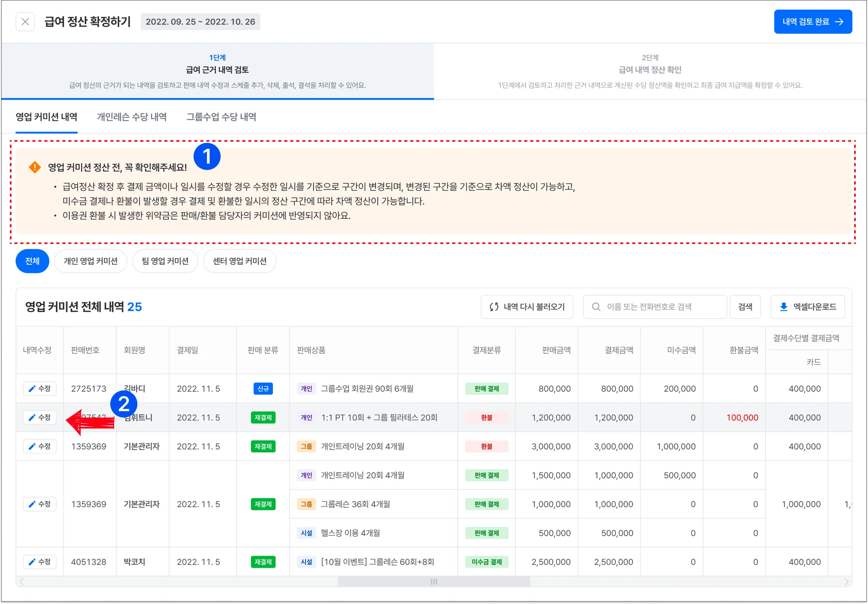The width and height of the screenshot is (868, 604).
Task: Filter by 팀 영업 커미션 chip
Action: pyautogui.click(x=165, y=261)
